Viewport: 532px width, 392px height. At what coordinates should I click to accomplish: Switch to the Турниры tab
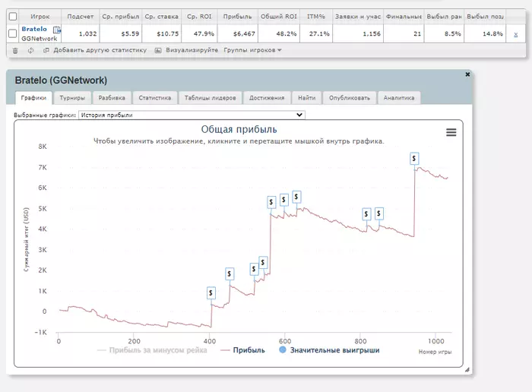[72, 98]
